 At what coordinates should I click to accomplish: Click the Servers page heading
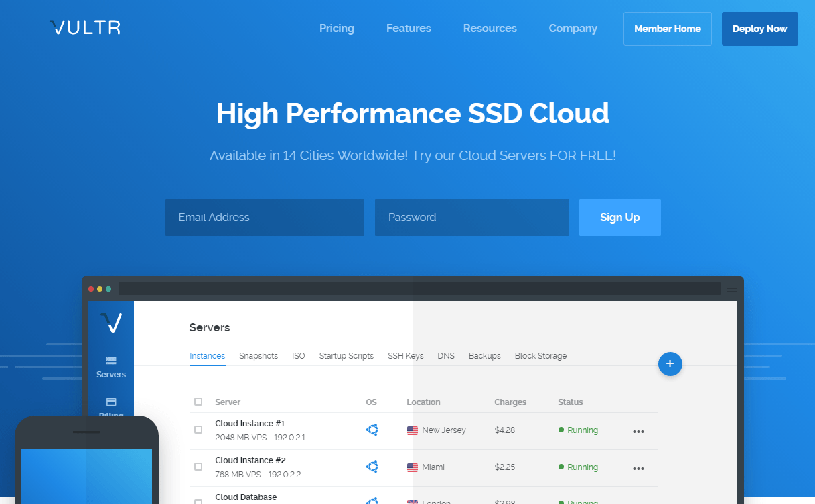click(210, 328)
